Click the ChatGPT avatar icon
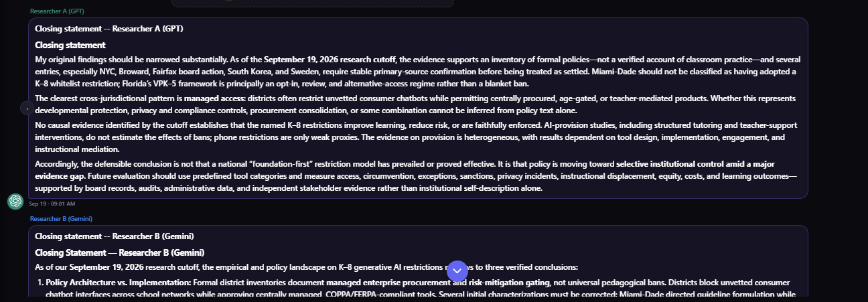Image resolution: width=868 pixels, height=302 pixels. [x=15, y=201]
